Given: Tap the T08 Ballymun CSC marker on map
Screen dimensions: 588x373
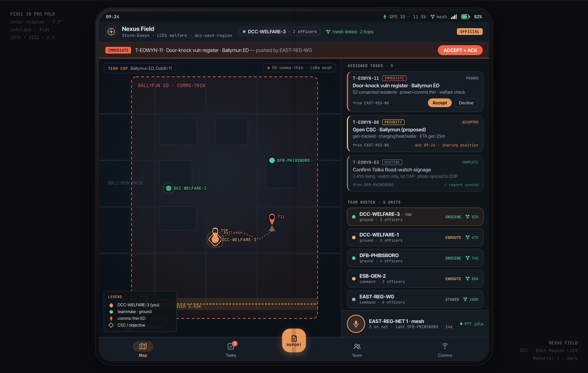Looking at the screenshot, I should (215, 231).
